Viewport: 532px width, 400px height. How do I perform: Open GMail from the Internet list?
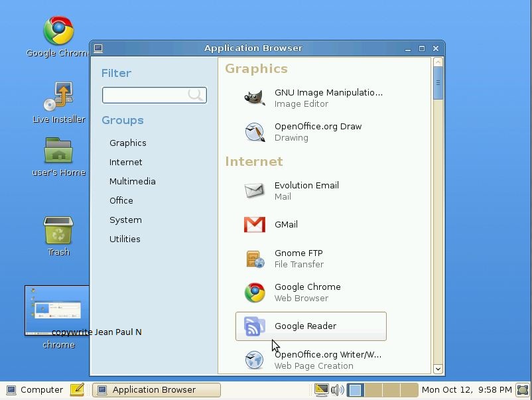tap(286, 225)
